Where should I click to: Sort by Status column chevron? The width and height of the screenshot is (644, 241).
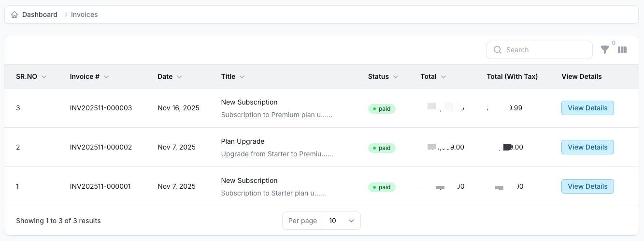coord(396,77)
